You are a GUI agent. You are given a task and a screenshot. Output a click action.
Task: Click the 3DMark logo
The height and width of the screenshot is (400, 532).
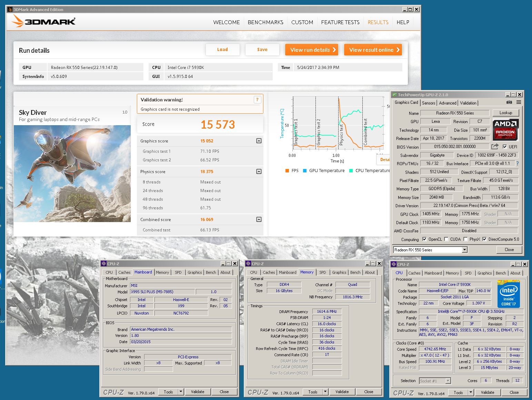43,21
